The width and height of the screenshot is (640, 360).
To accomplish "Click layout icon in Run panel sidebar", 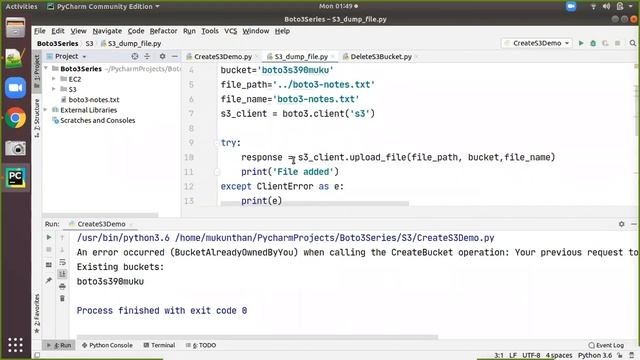I will pyautogui.click(x=49, y=265).
